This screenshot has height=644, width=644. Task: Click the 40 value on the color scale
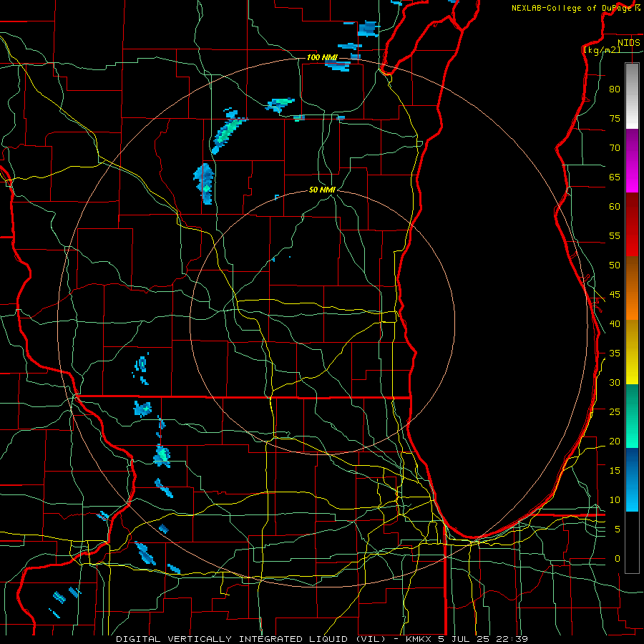[x=615, y=324]
